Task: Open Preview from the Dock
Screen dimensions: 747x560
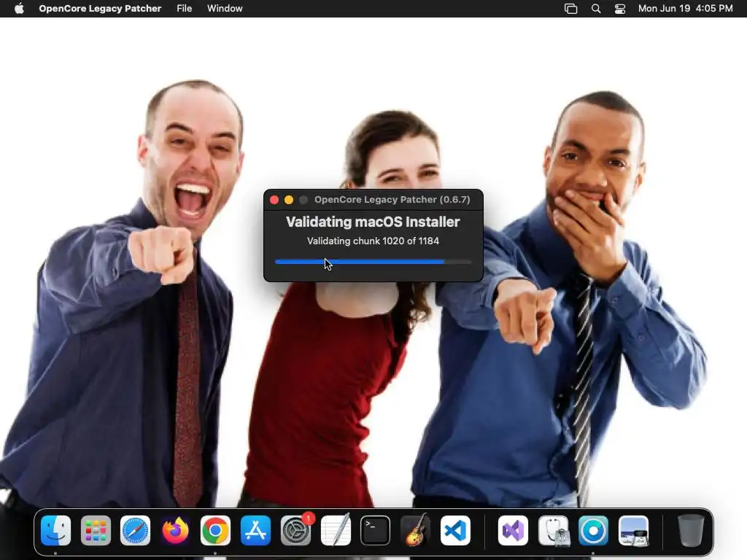Action: (x=633, y=531)
